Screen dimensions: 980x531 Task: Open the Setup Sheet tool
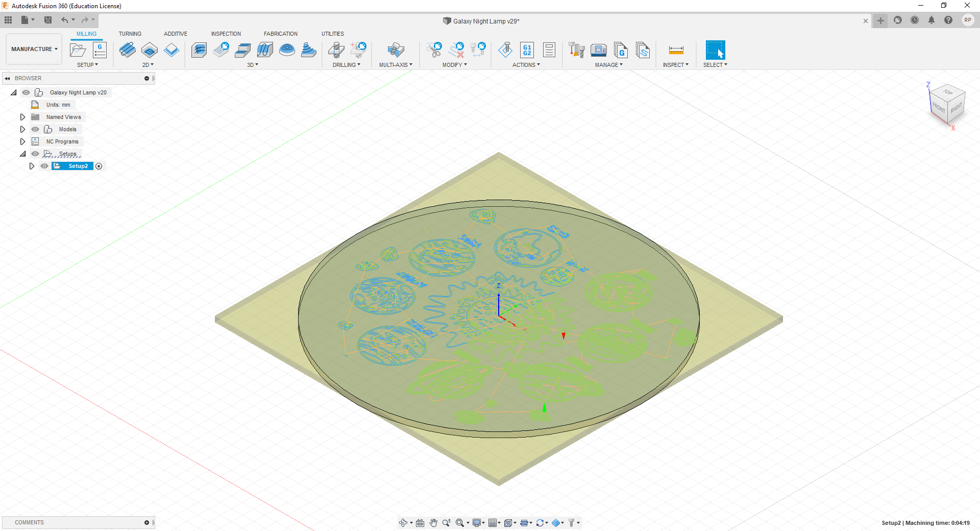coord(549,50)
